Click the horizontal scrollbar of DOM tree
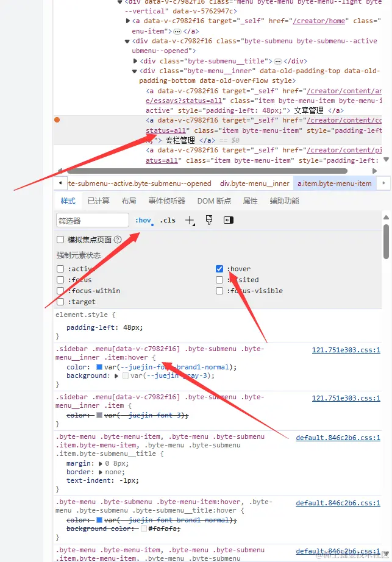392x562 pixels. coord(207,171)
